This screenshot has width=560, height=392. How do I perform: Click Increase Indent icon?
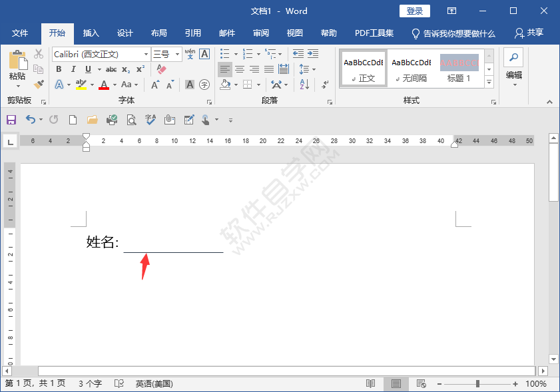(313, 54)
